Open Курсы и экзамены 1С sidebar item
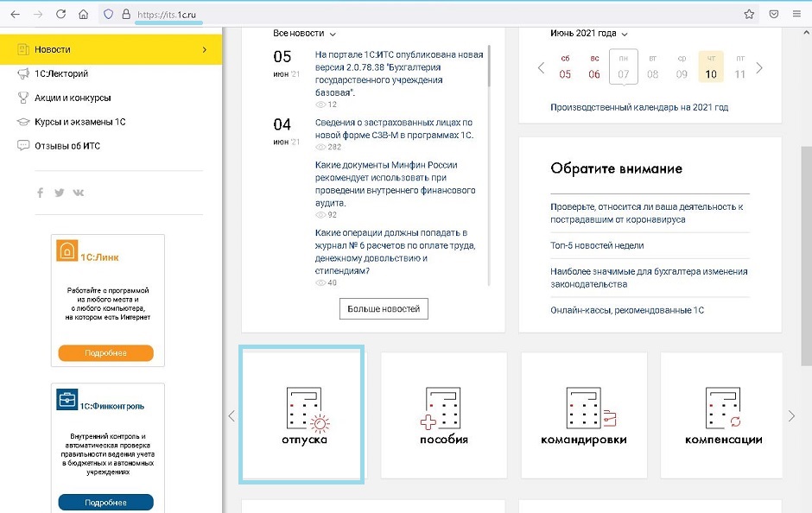Image resolution: width=812 pixels, height=513 pixels. [79, 122]
